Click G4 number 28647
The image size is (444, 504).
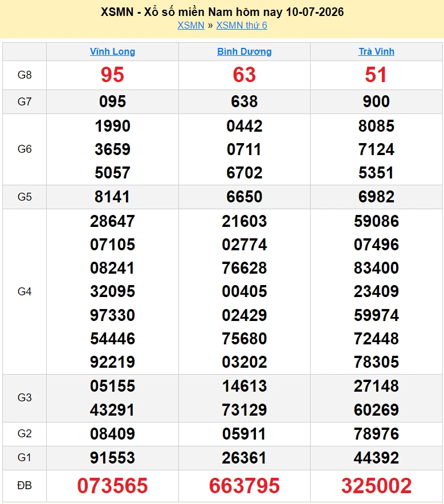pyautogui.click(x=112, y=221)
